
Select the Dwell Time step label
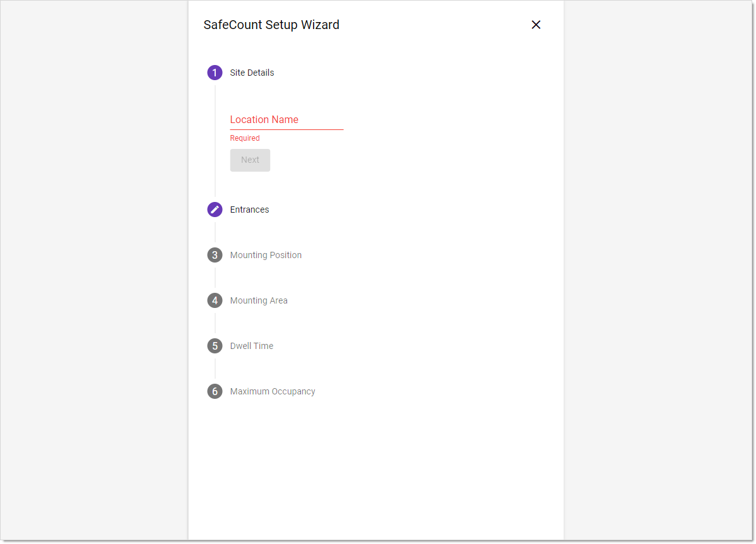[x=251, y=346]
